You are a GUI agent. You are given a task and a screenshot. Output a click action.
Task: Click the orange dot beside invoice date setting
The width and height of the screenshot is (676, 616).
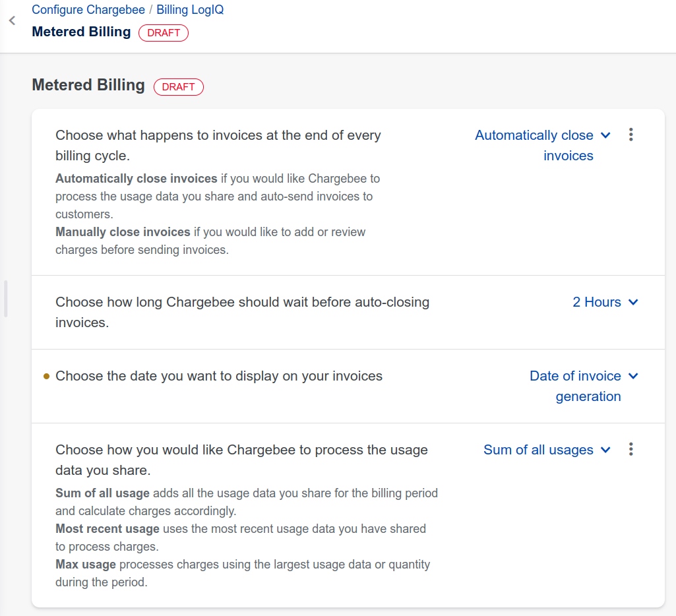click(46, 377)
